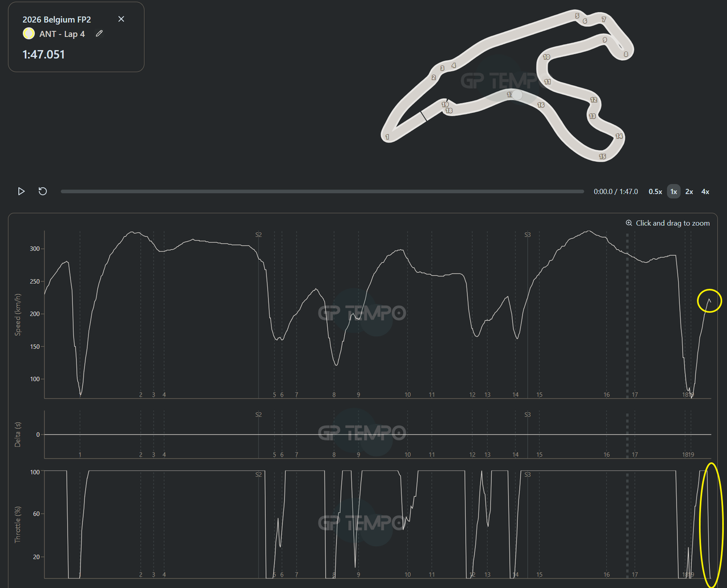Screen dimensions: 727x588
Task: Click turn 1 marker on track map
Action: (387, 137)
